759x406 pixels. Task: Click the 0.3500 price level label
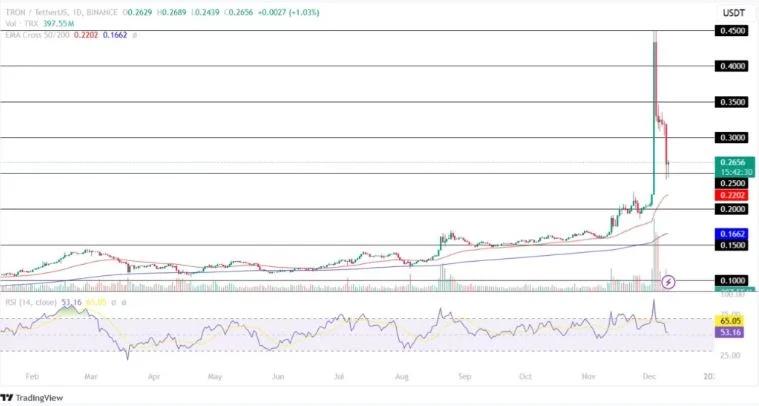click(732, 102)
